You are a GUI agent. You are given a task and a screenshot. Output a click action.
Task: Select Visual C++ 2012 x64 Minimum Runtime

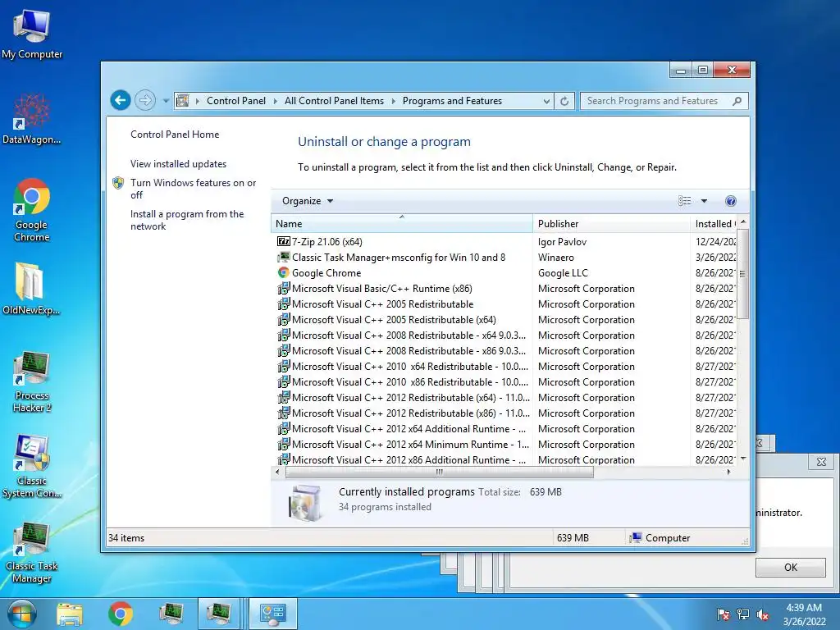pos(410,444)
